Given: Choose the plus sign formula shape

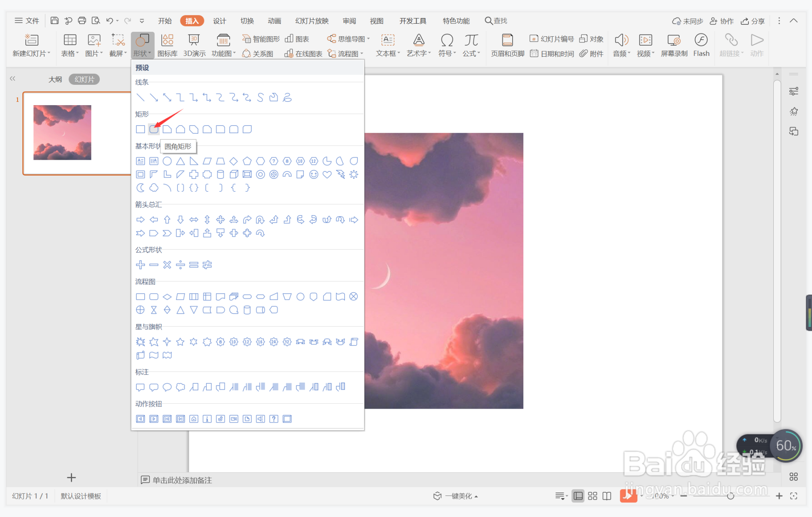Looking at the screenshot, I should 140,265.
